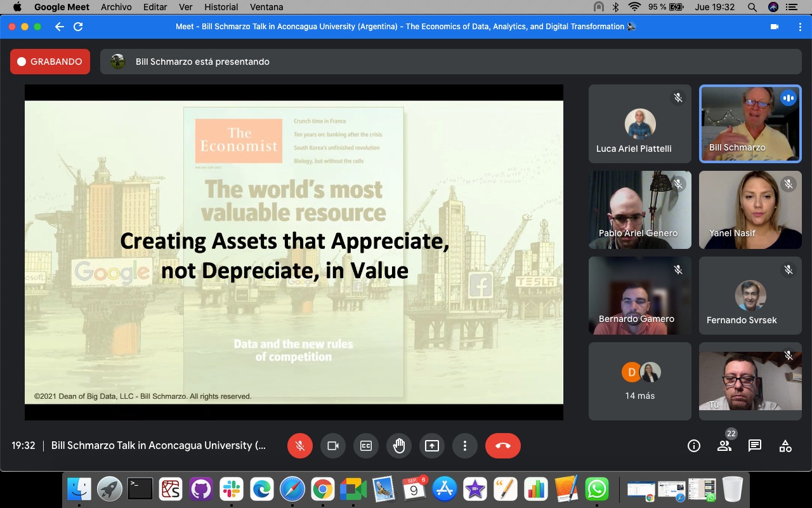Open GitHub Desktop from the Dock
The height and width of the screenshot is (508, 812).
[x=201, y=489]
